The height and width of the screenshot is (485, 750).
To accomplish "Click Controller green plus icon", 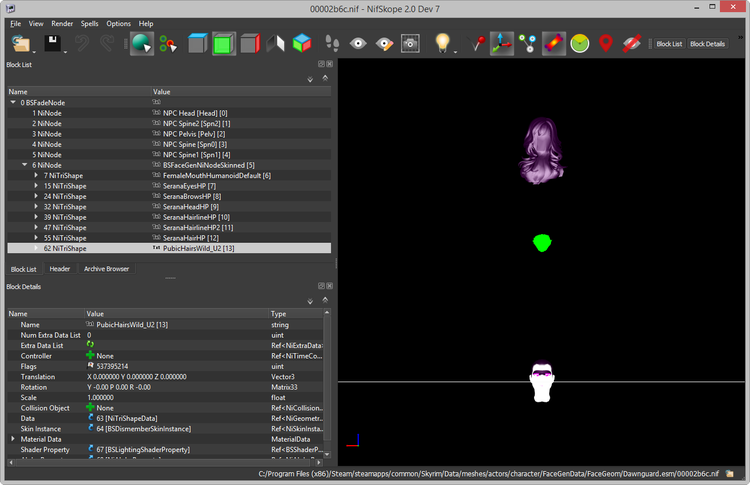I will [90, 355].
